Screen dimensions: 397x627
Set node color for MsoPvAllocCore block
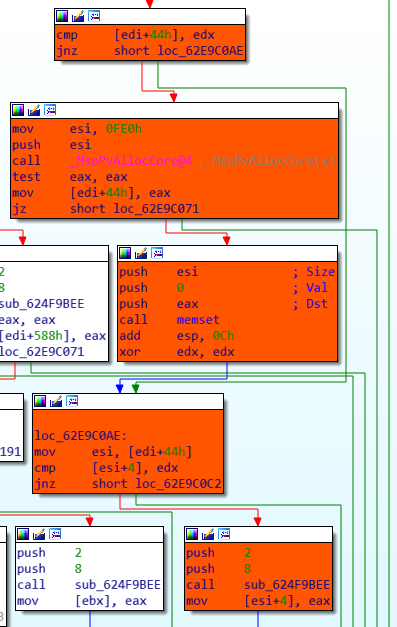click(x=18, y=110)
